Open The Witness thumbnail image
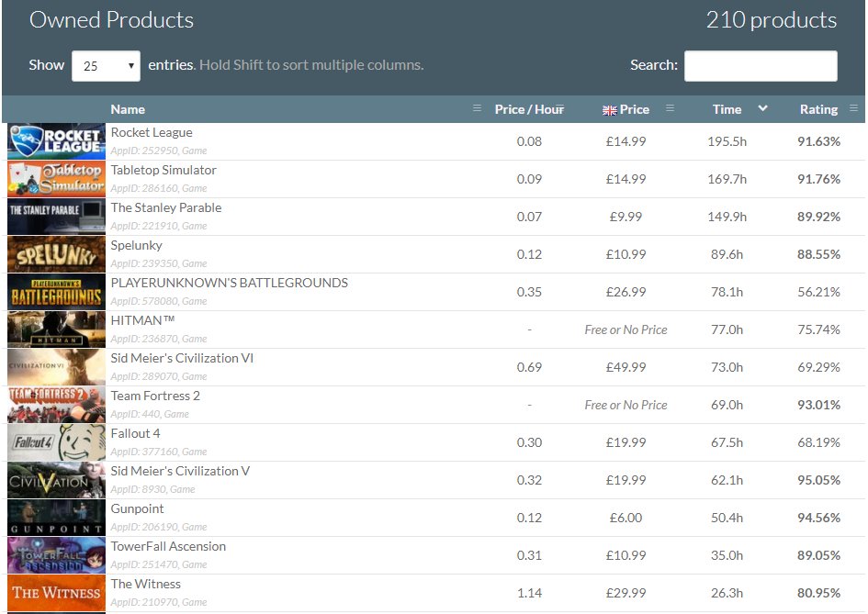 coord(56,593)
